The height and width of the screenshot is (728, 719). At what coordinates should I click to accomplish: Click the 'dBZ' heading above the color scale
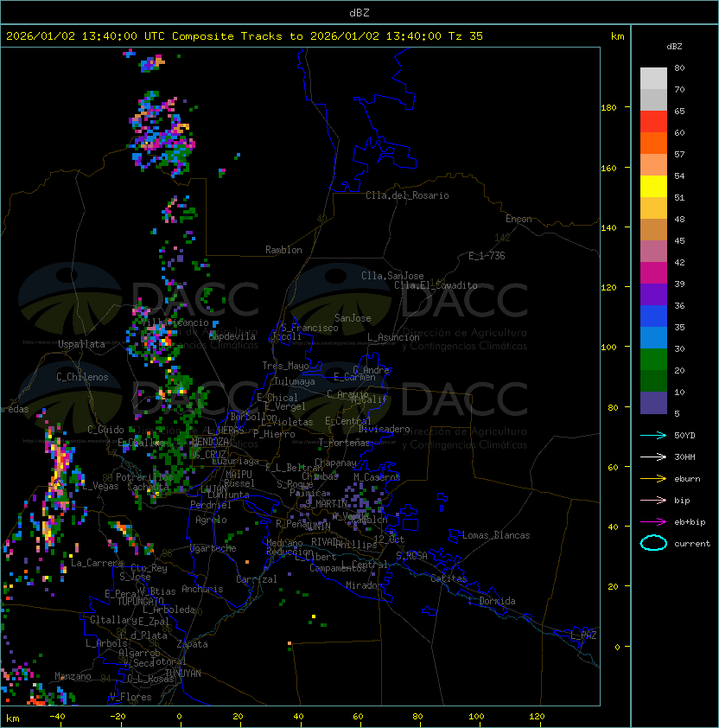(674, 47)
